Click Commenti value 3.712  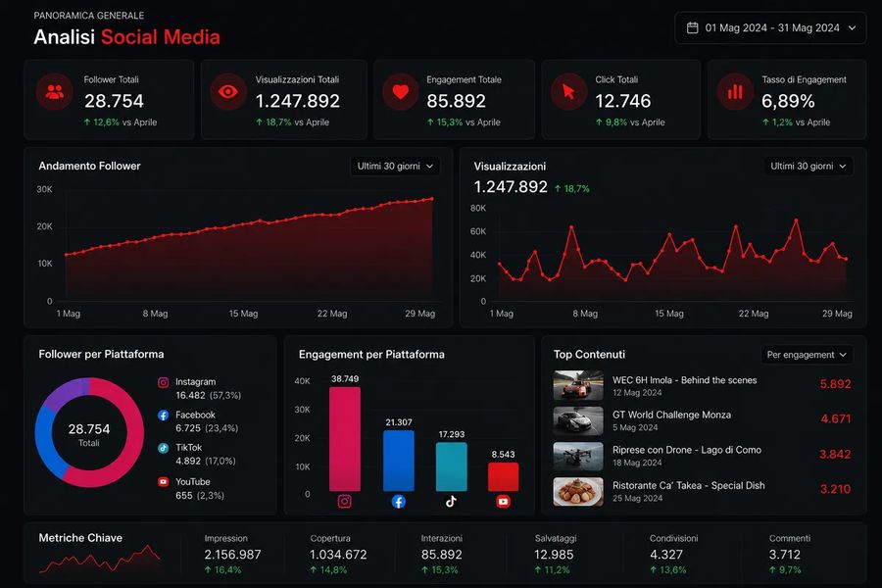(x=785, y=555)
